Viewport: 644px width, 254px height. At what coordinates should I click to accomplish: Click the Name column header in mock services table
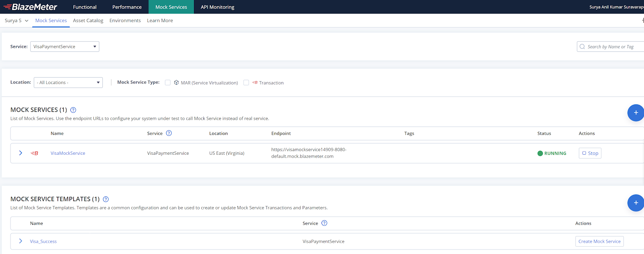click(x=57, y=133)
